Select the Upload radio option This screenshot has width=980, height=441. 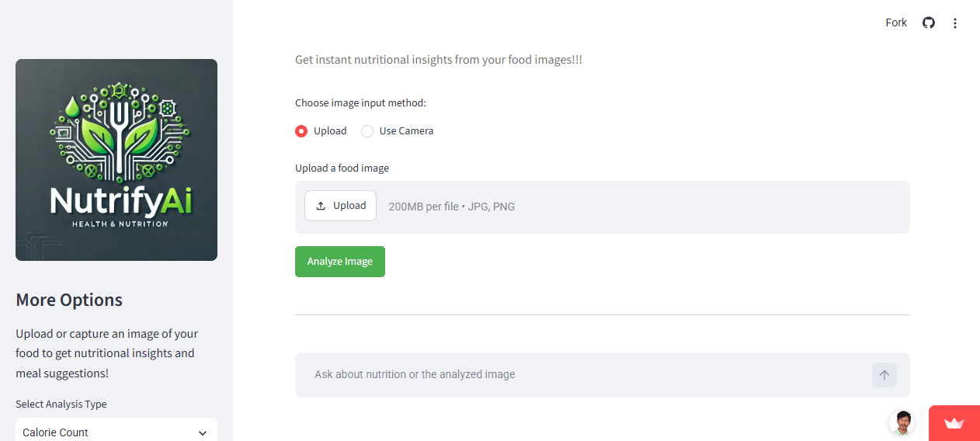pos(321,131)
